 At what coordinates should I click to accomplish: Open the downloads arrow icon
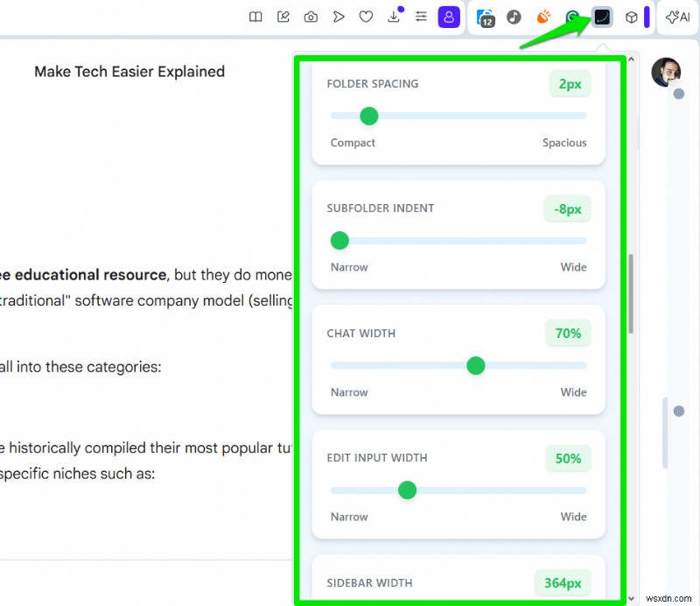coord(394,17)
